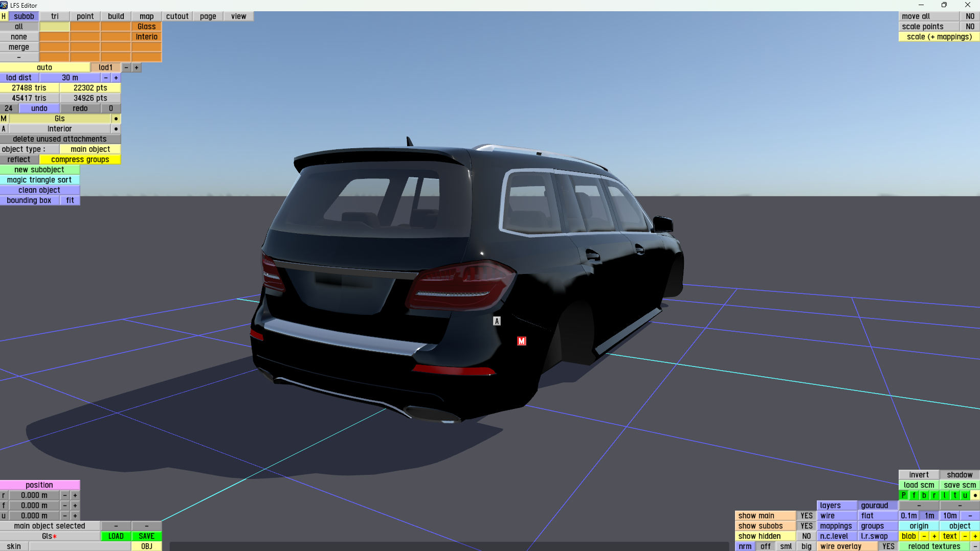Switch to the map tab
This screenshot has width=980, height=551.
coord(147,16)
